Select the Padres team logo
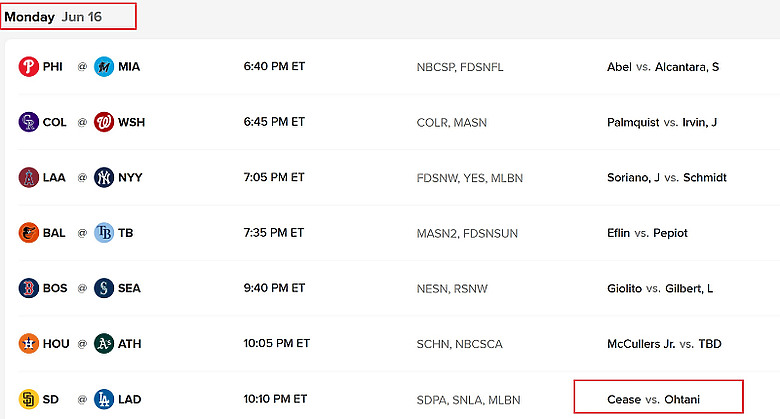 (x=29, y=399)
